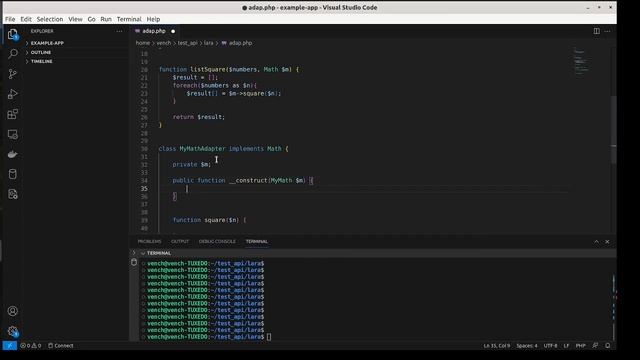
Task: Open notifications bell in status bar
Action: pos(608,346)
